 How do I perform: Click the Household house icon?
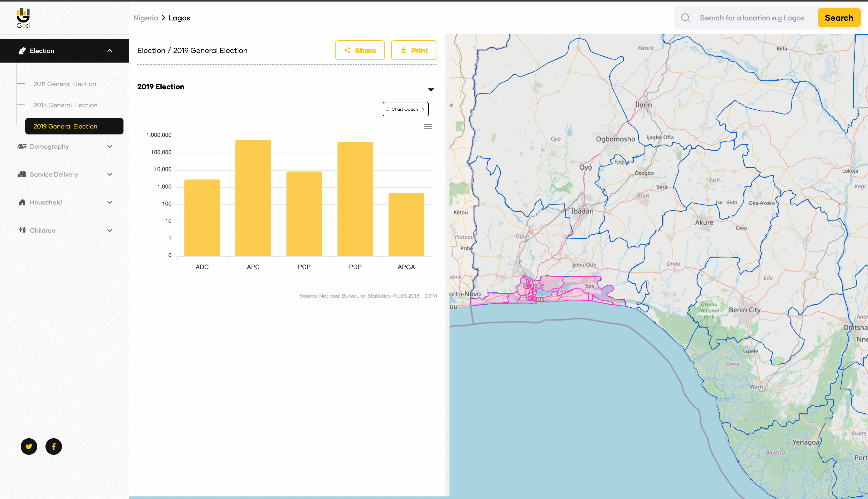tap(22, 202)
